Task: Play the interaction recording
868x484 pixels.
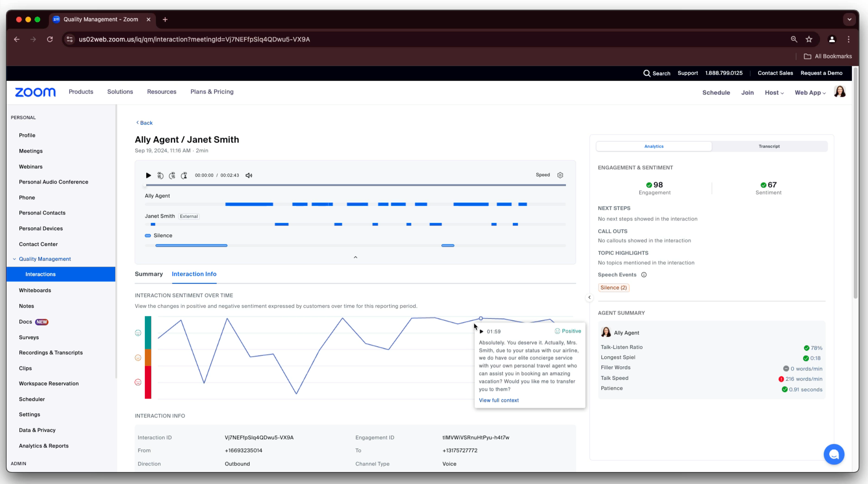Action: [x=148, y=175]
